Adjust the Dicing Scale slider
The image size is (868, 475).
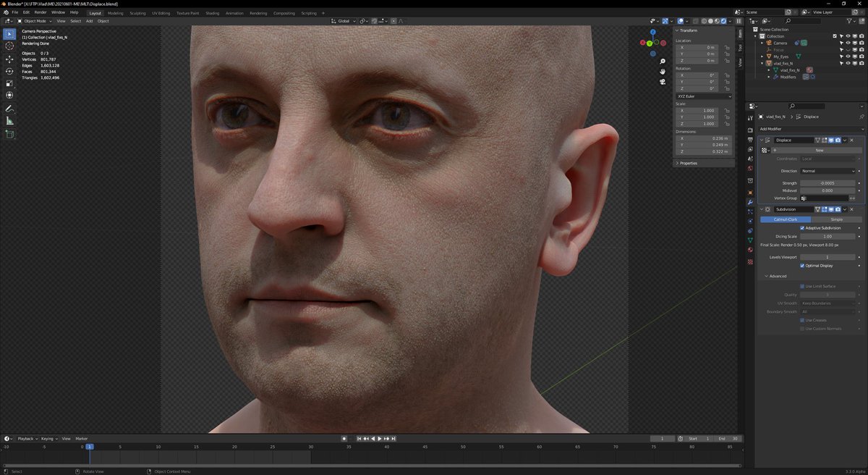pos(829,236)
